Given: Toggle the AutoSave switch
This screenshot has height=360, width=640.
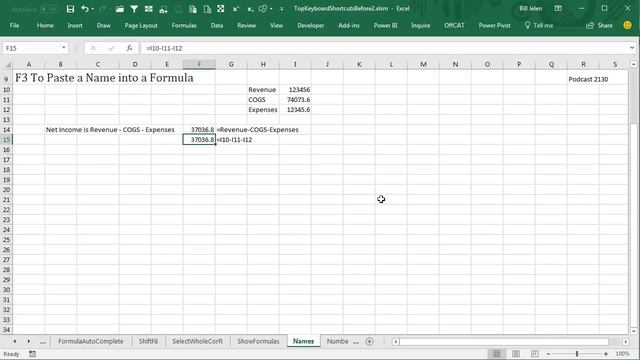Looking at the screenshot, I should [x=48, y=9].
